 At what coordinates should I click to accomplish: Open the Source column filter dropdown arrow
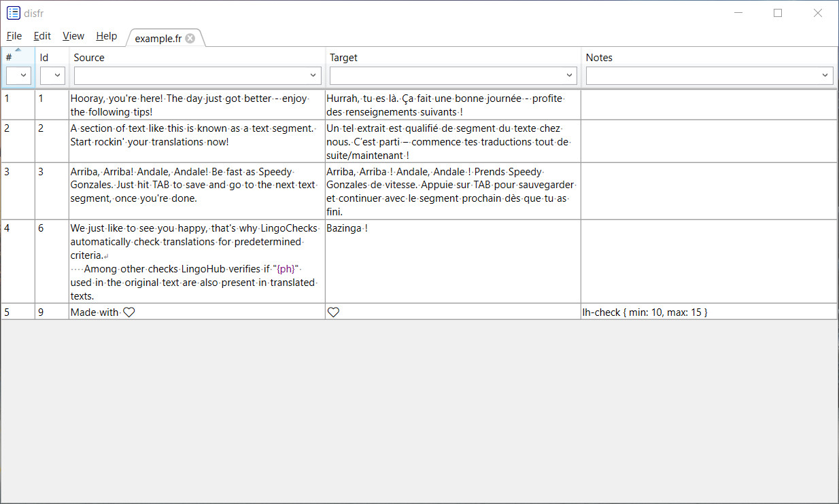pos(313,75)
